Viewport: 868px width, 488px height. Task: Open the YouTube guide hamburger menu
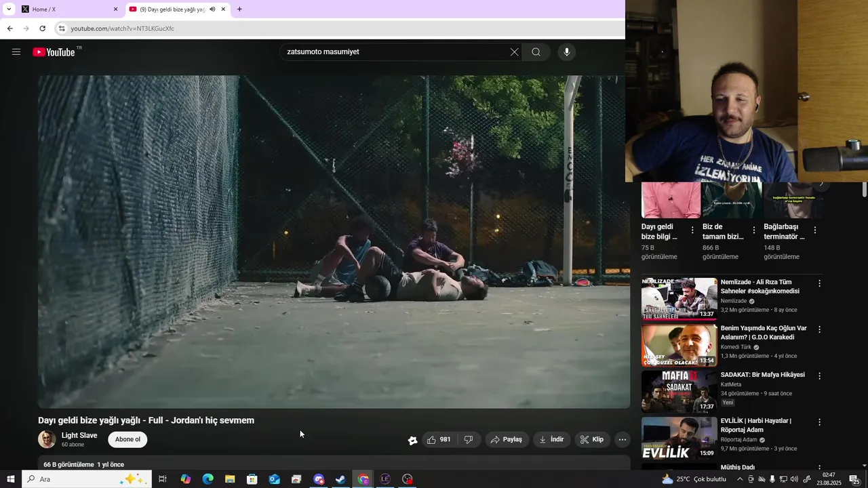(16, 52)
